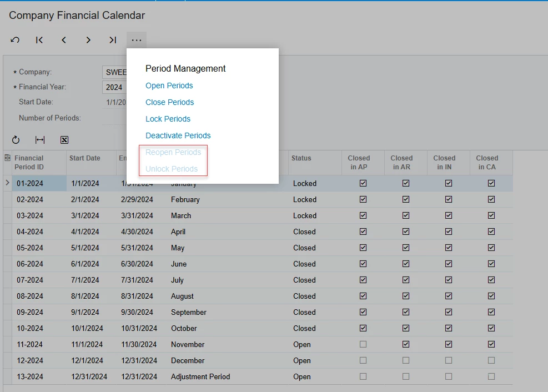Expand row indicator arrow for 01-2024

click(x=7, y=183)
